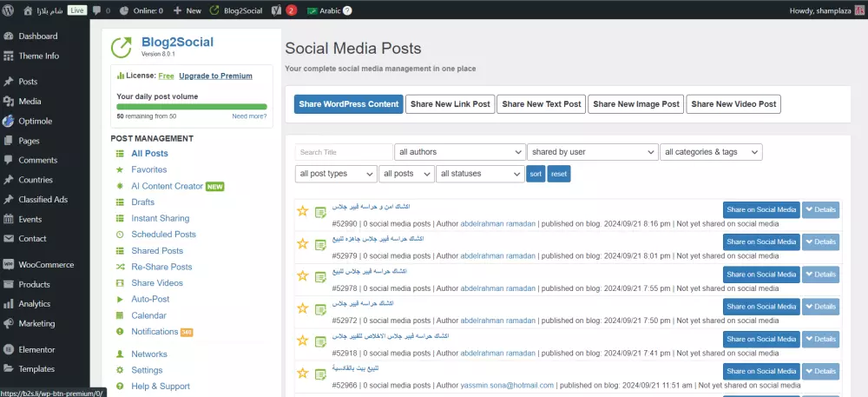
Task: Click the post type icon for #52990
Action: [320, 212]
